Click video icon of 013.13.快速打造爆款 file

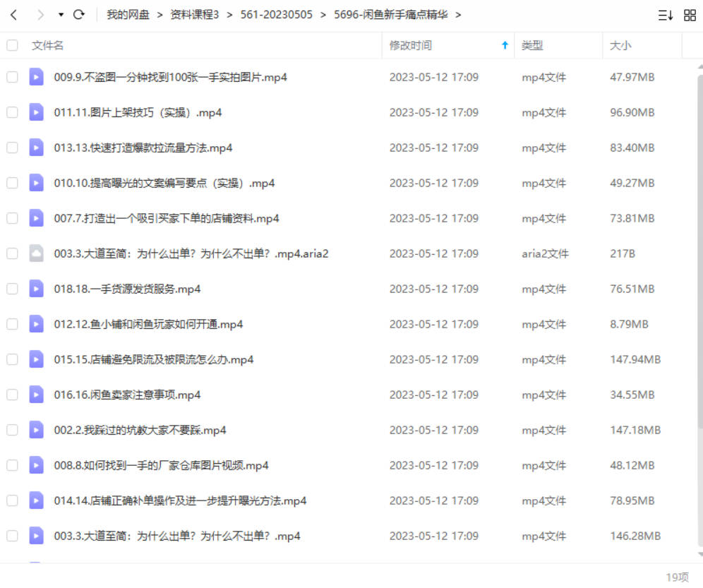coord(36,148)
